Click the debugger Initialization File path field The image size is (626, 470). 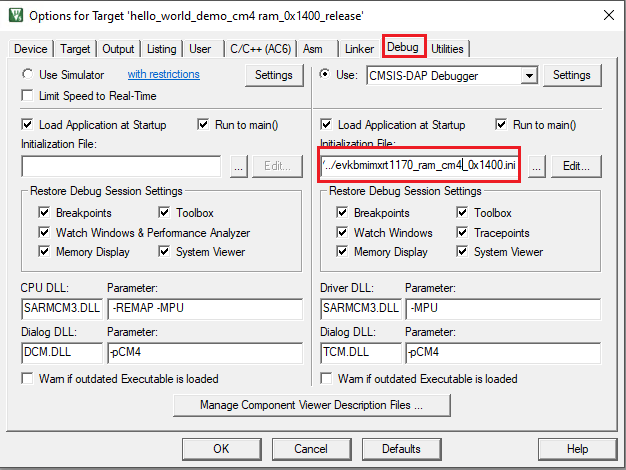click(420, 166)
